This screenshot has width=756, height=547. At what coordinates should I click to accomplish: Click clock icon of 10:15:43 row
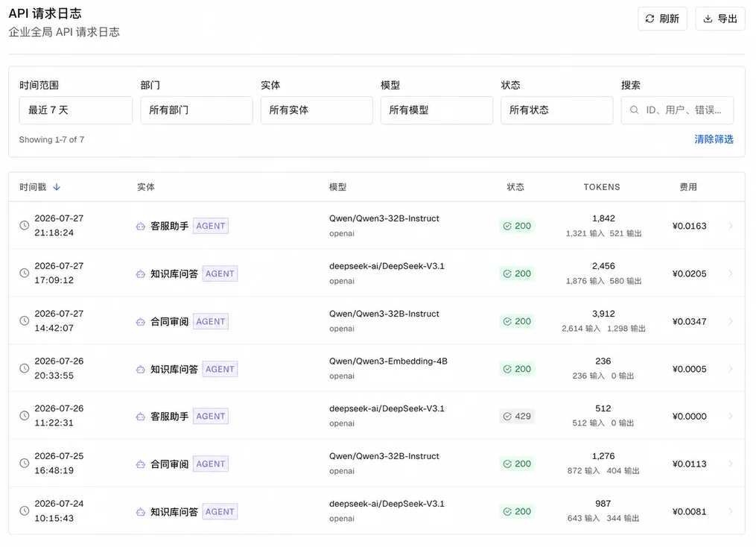24,510
